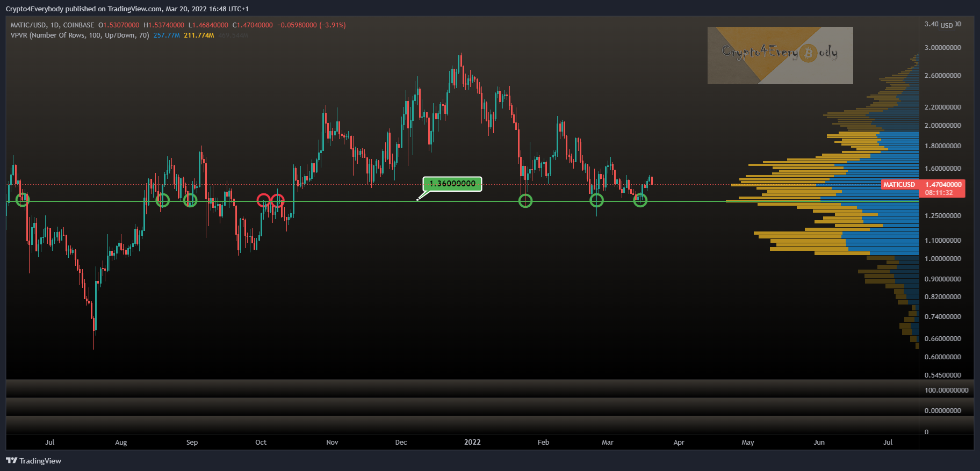This screenshot has width=980, height=471.
Task: Click the VPVR indicator legend label
Action: [80, 35]
